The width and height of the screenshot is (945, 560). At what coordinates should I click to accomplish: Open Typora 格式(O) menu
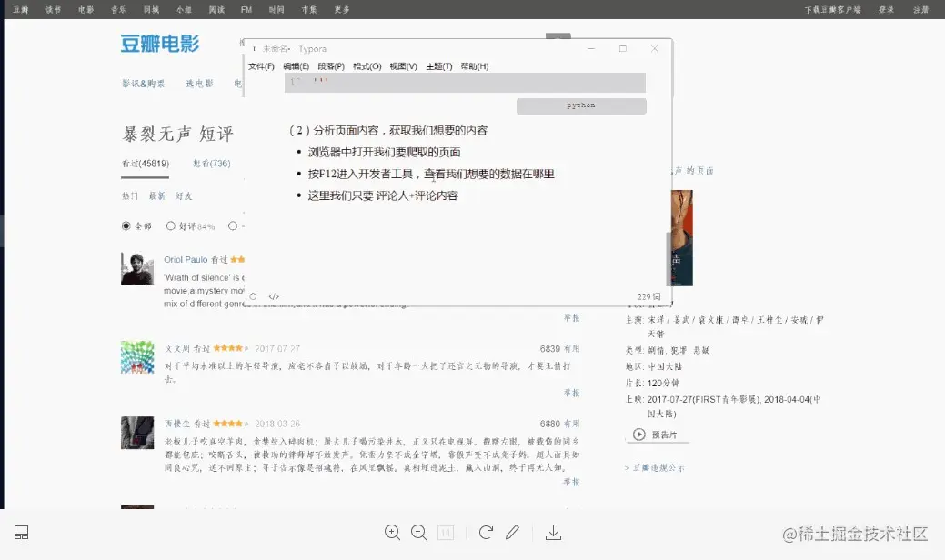coord(367,66)
